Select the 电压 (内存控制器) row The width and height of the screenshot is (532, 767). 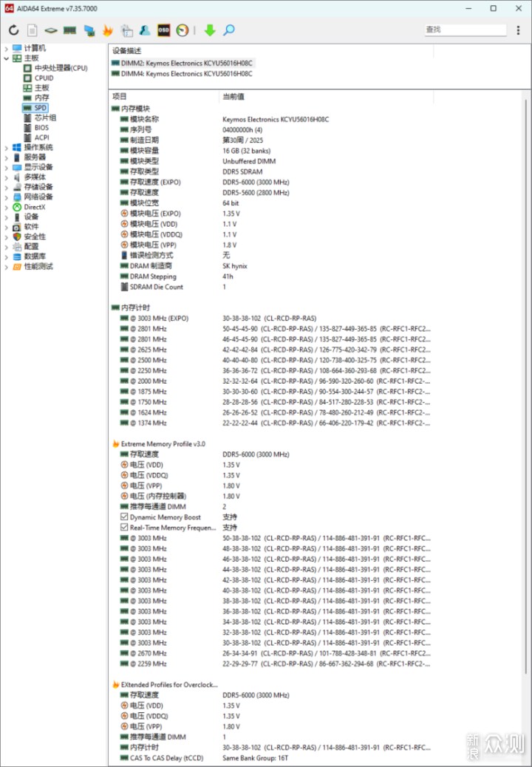[180, 496]
